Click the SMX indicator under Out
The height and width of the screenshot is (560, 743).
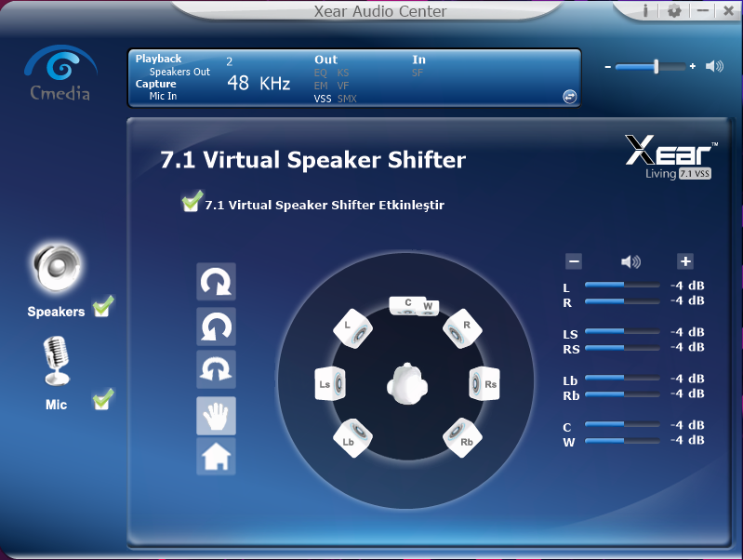click(x=347, y=99)
